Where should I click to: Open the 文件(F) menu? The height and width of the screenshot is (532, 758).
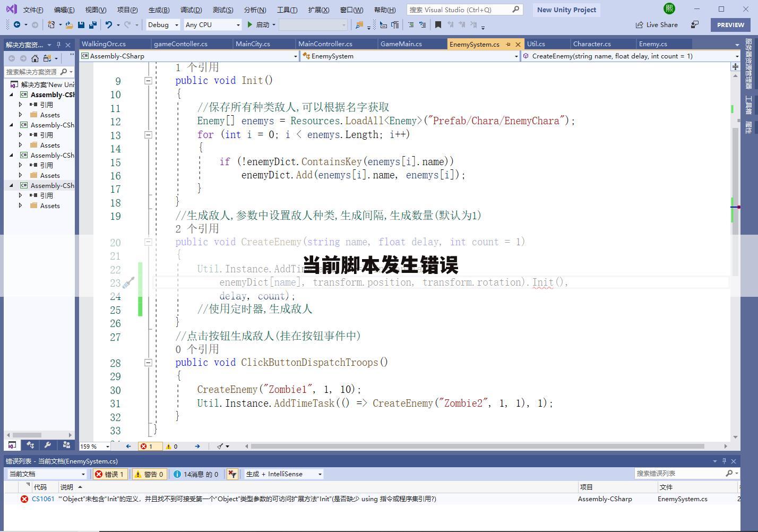pos(33,10)
